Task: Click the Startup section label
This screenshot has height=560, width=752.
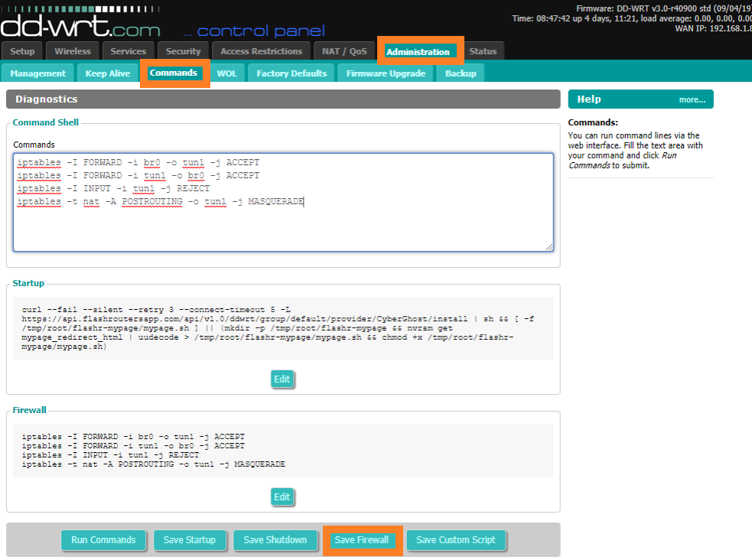Action: pos(28,283)
